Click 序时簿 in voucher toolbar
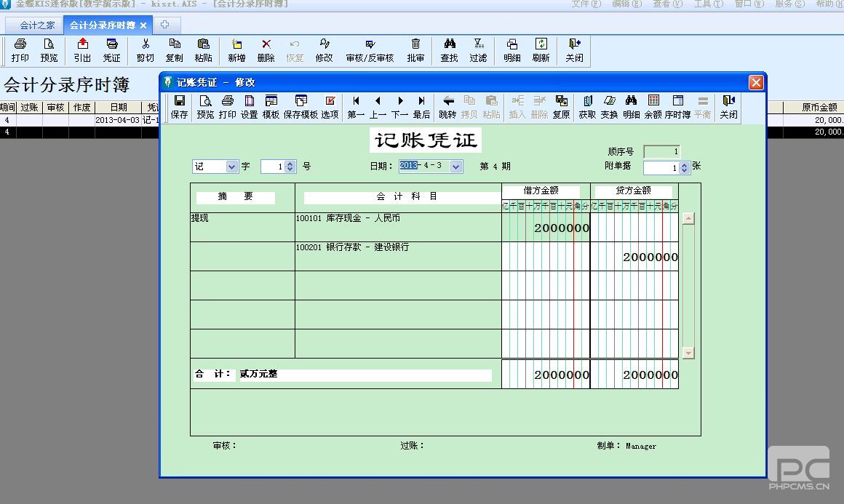 [x=677, y=107]
